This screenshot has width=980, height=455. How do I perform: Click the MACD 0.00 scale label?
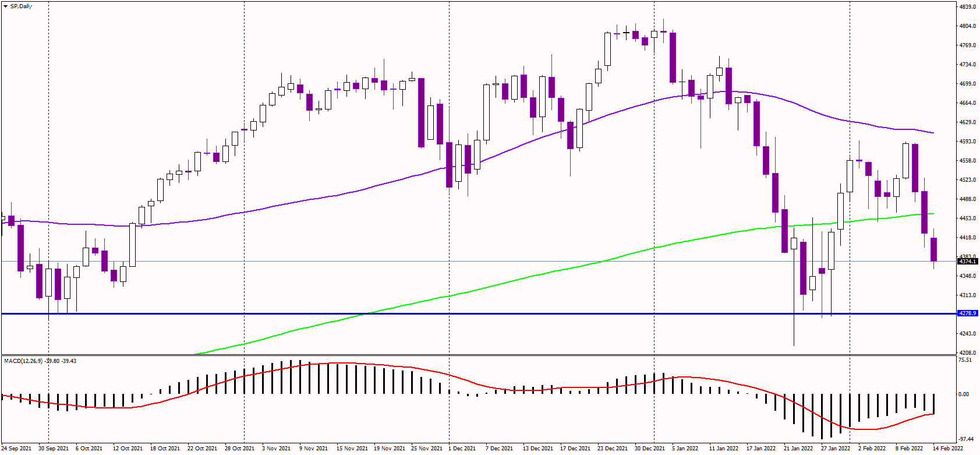click(964, 394)
